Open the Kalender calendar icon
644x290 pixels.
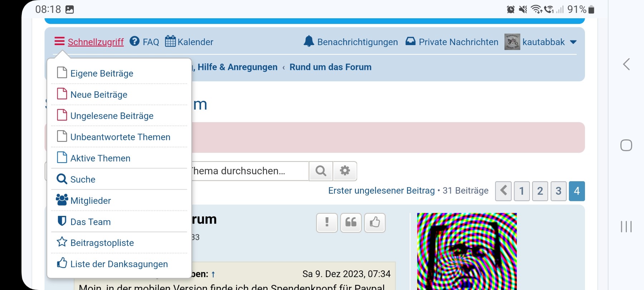(x=170, y=42)
